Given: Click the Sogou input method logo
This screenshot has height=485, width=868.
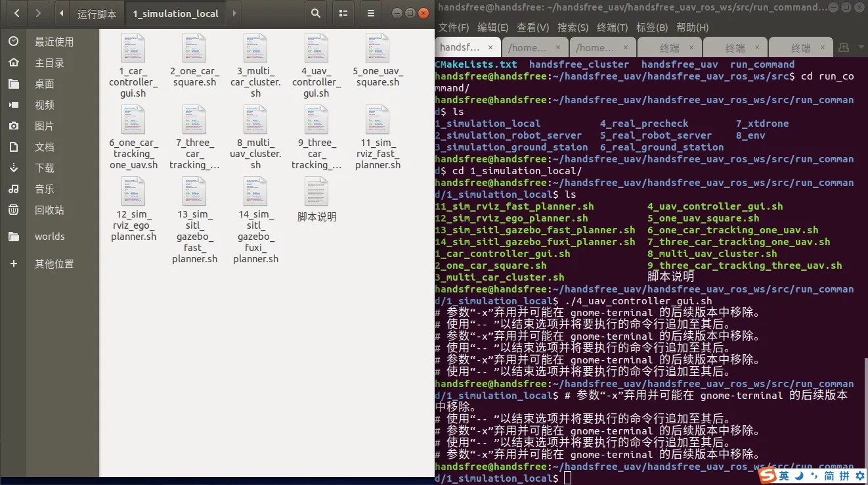Looking at the screenshot, I should pyautogui.click(x=768, y=475).
